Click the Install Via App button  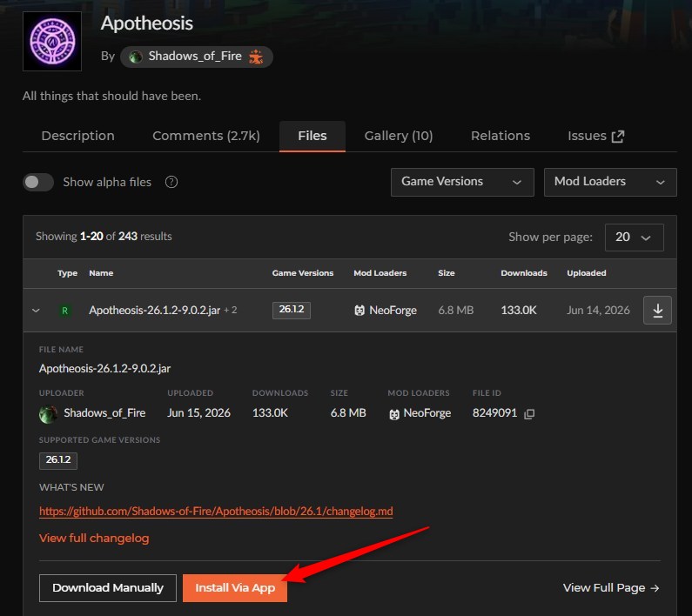point(235,588)
